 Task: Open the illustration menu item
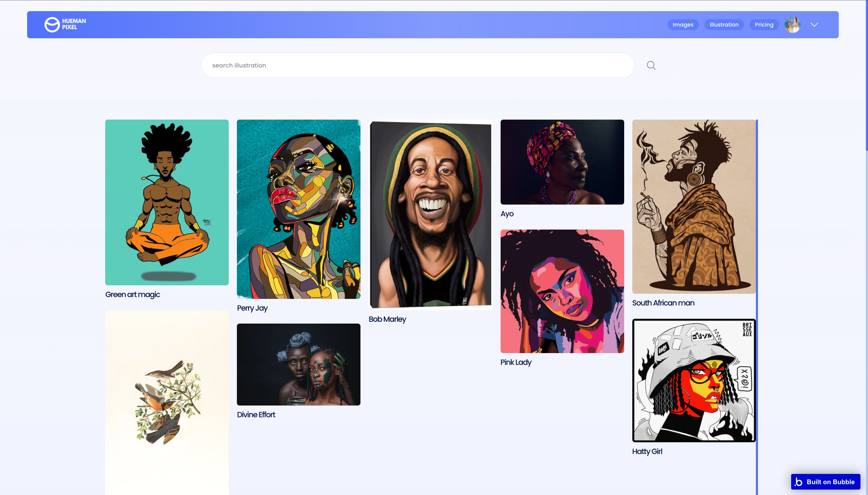click(x=724, y=24)
